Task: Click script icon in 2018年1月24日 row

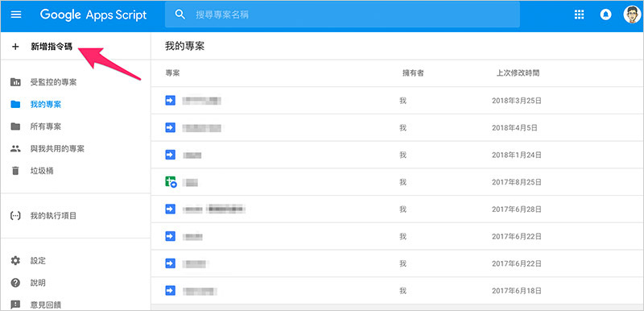Action: (x=170, y=155)
